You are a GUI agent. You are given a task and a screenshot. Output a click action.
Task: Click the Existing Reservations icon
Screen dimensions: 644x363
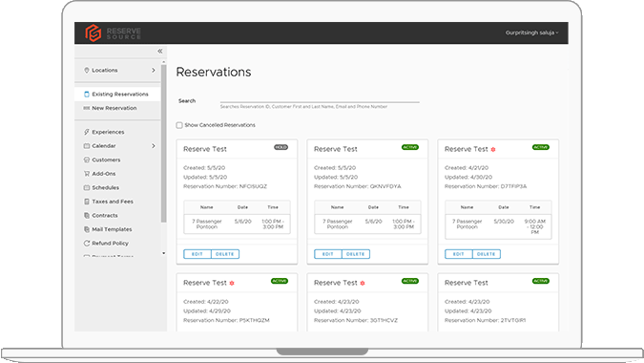coord(86,95)
